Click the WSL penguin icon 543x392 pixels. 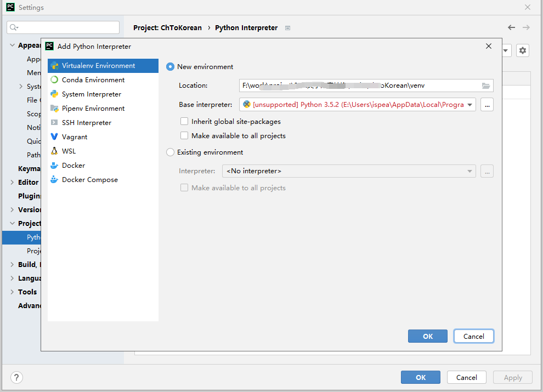[54, 151]
